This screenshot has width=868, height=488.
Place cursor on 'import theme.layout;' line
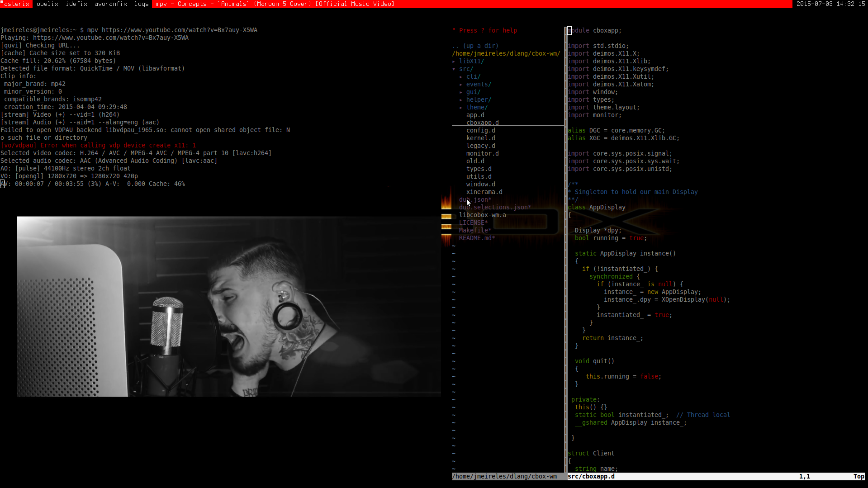tap(604, 108)
